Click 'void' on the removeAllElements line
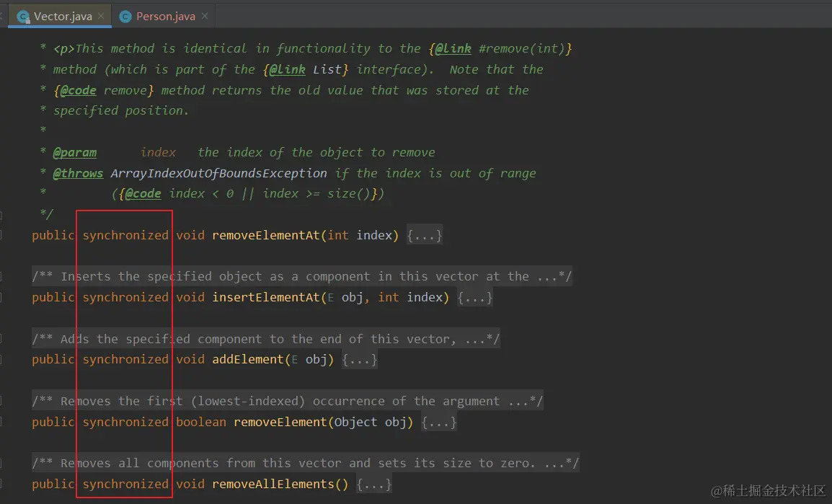This screenshot has width=832, height=504. click(190, 485)
